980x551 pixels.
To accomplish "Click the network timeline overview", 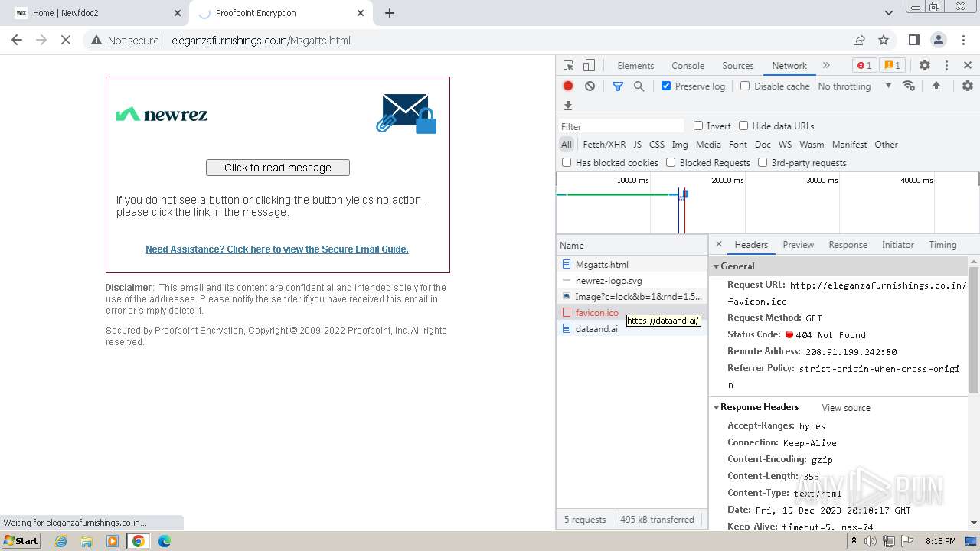I will (x=767, y=203).
